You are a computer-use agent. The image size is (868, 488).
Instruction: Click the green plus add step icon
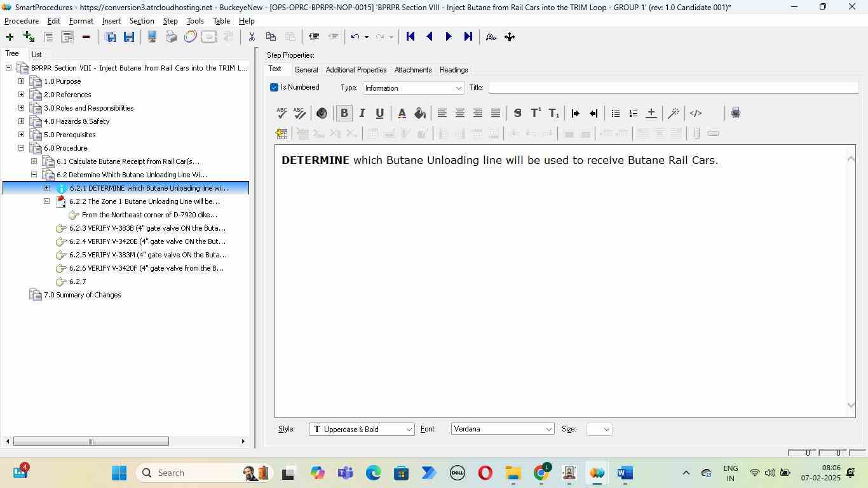[10, 37]
